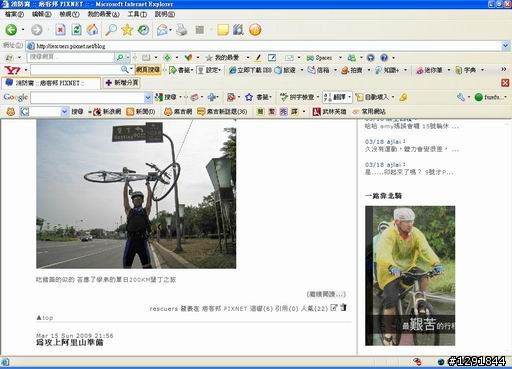Click the 網頁搜尋 button on Yahoo toolbar
The height and width of the screenshot is (369, 512).
coord(148,70)
